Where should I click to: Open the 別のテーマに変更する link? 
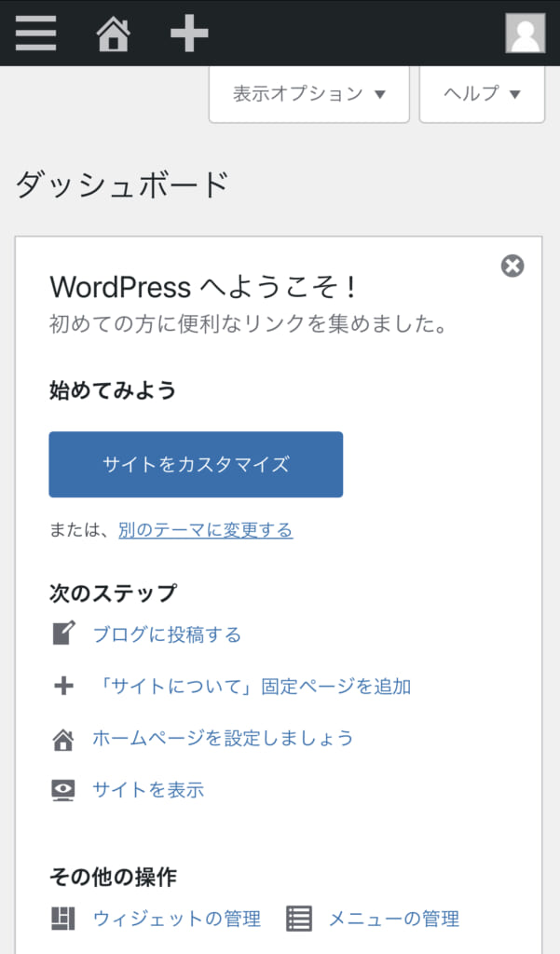pos(205,530)
